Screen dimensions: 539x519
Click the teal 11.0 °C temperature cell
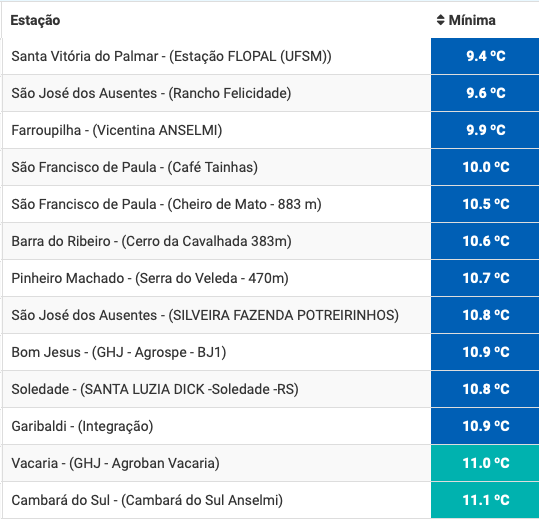click(x=485, y=463)
